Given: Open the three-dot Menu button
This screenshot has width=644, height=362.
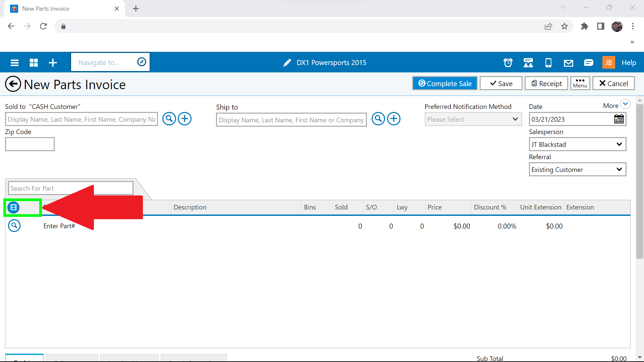Looking at the screenshot, I should [x=580, y=83].
